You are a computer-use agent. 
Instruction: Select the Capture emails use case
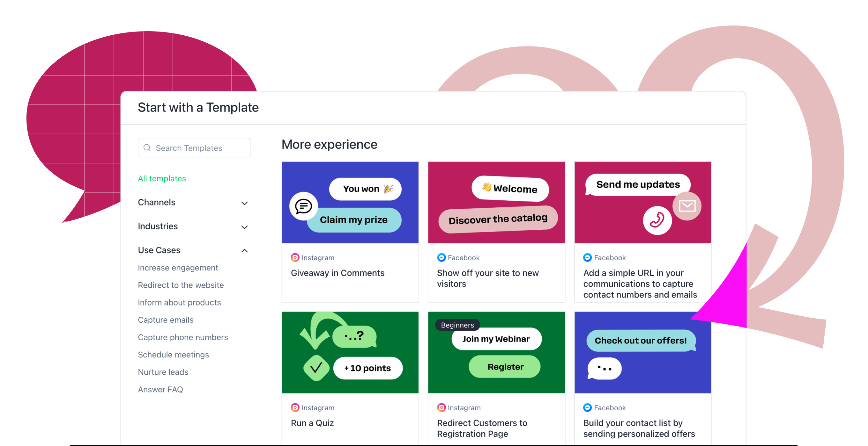click(166, 320)
